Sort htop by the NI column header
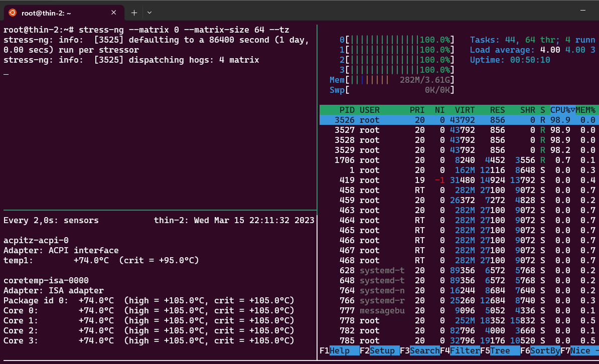 pyautogui.click(x=439, y=110)
